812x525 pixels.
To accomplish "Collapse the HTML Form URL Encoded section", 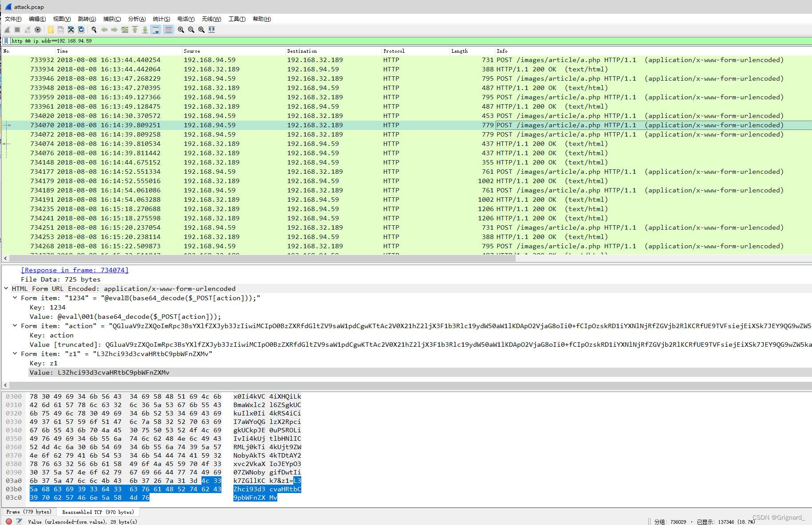I will coord(6,288).
